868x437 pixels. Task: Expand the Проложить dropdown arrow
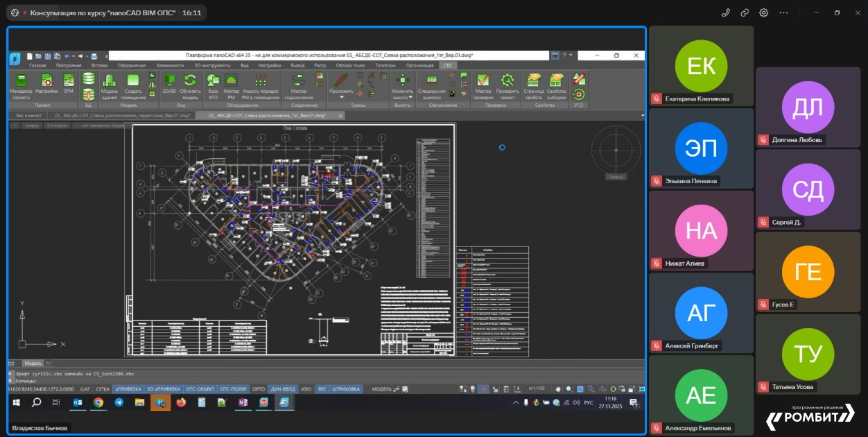(x=341, y=97)
